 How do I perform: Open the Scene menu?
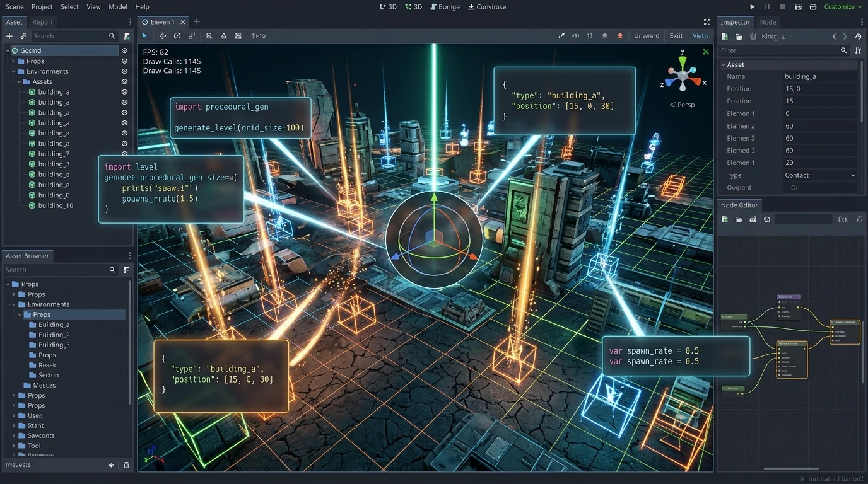click(15, 7)
